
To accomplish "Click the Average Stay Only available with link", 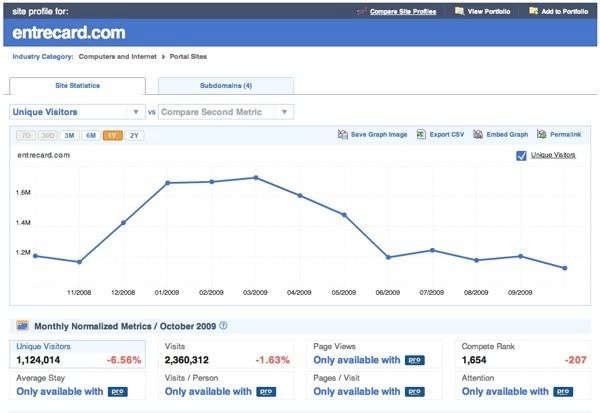I will 60,392.
